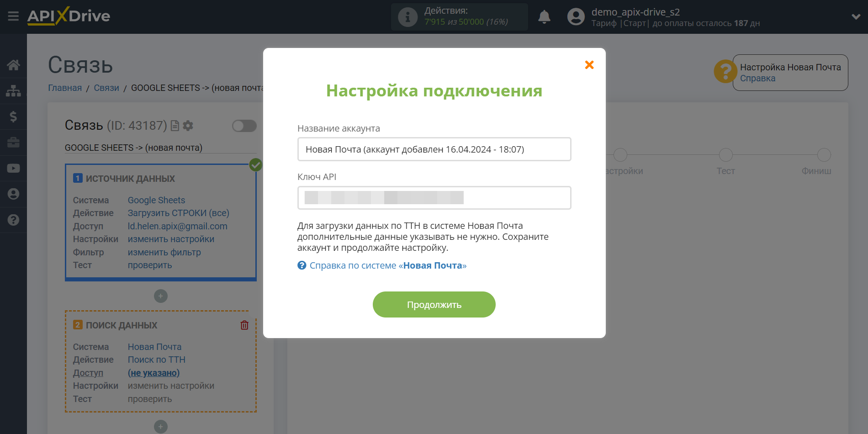
Task: Open the Справка link in help box
Action: [757, 78]
